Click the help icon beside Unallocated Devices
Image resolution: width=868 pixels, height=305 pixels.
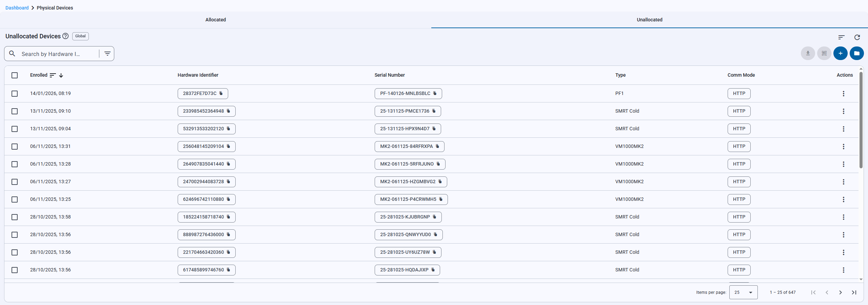pos(65,36)
